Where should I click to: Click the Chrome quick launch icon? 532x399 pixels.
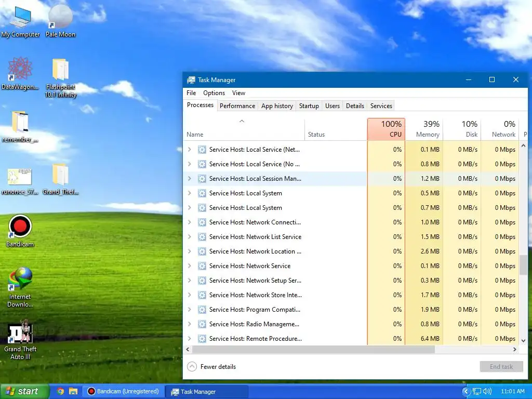pyautogui.click(x=60, y=391)
